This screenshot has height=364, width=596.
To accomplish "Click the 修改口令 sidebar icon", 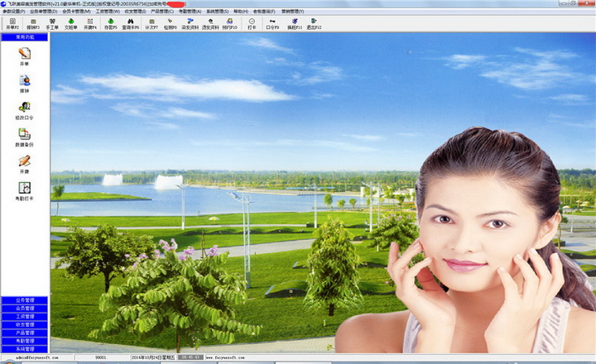I will 25,108.
